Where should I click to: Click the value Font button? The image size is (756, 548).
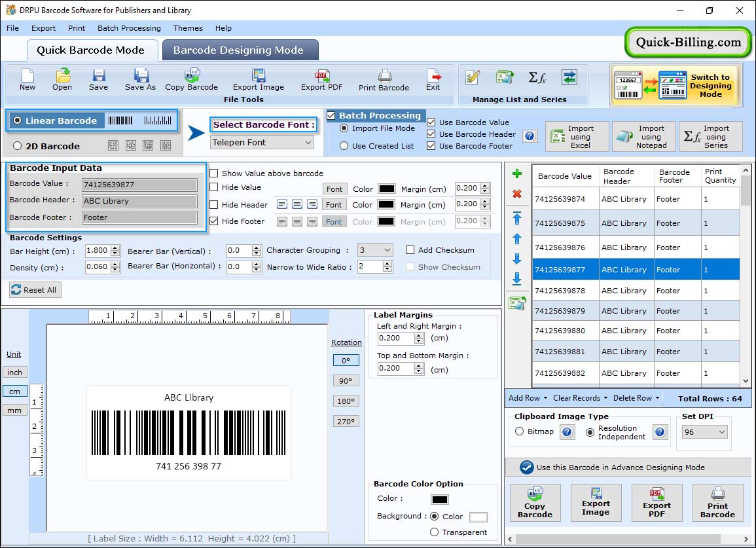click(334, 189)
